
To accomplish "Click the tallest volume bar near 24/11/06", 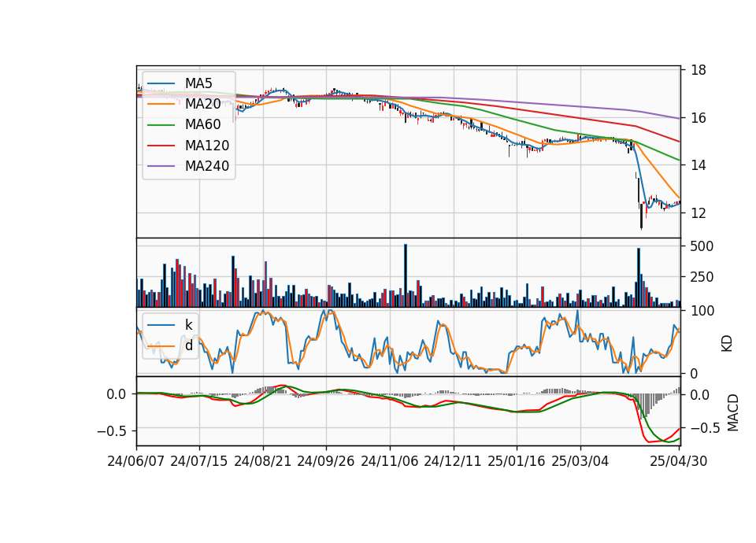I will tap(406, 275).
